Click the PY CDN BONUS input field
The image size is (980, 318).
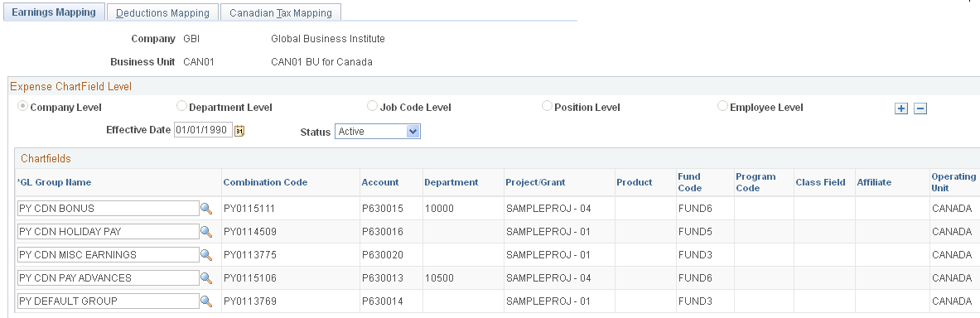(x=109, y=208)
